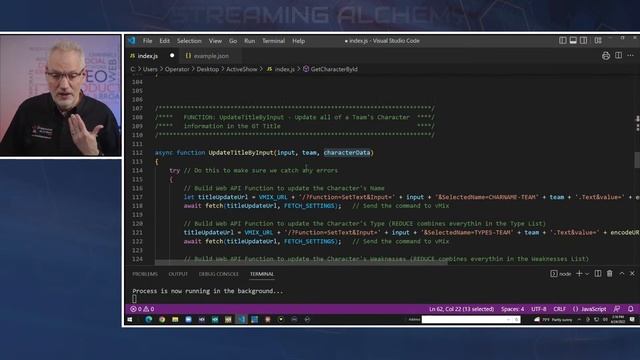Open Google Chrome from the taskbar

[x=162, y=320]
